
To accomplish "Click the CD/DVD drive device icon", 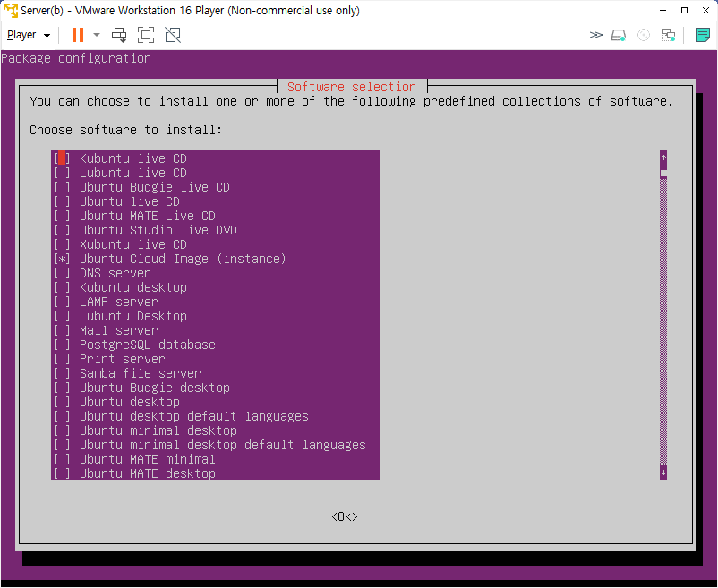I will click(x=644, y=35).
